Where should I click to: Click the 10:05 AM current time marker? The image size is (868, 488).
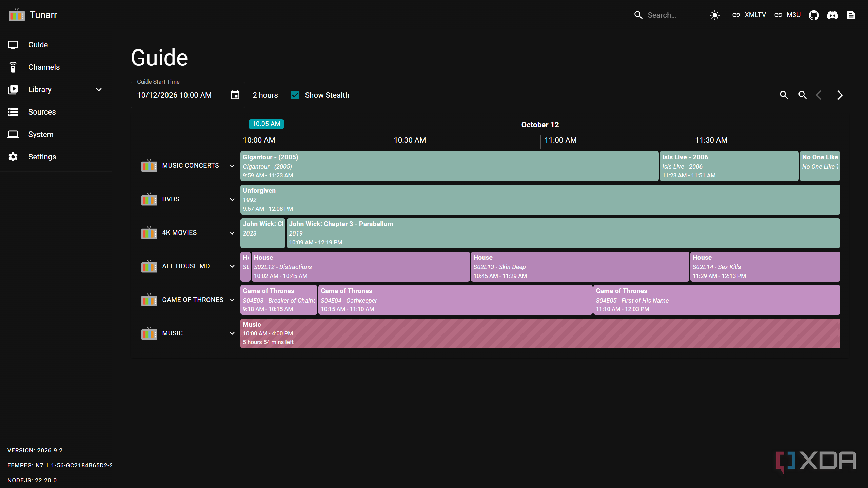(x=266, y=124)
